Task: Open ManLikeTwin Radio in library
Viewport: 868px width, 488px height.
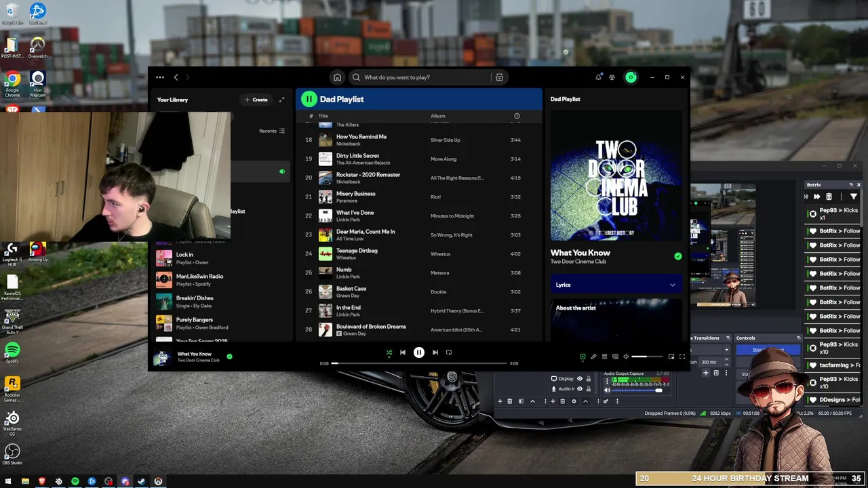Action: tap(222, 280)
